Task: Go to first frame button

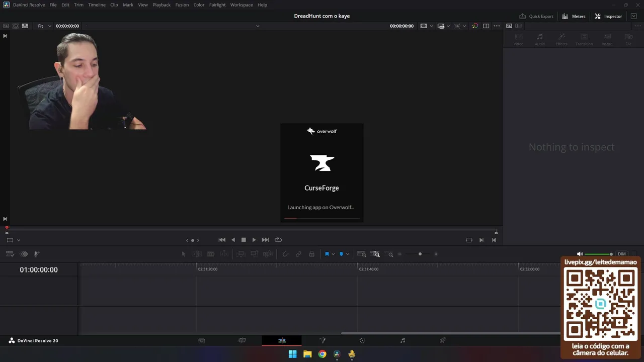Action: tap(222, 240)
